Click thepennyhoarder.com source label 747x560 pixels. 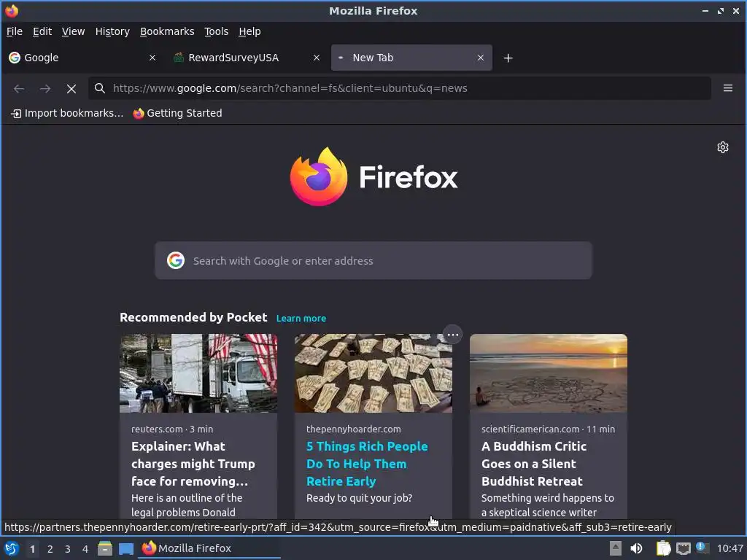click(x=354, y=429)
